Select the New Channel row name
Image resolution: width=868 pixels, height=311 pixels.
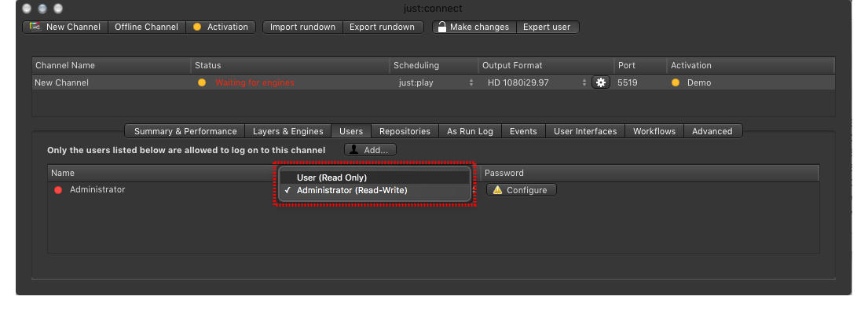(x=61, y=82)
